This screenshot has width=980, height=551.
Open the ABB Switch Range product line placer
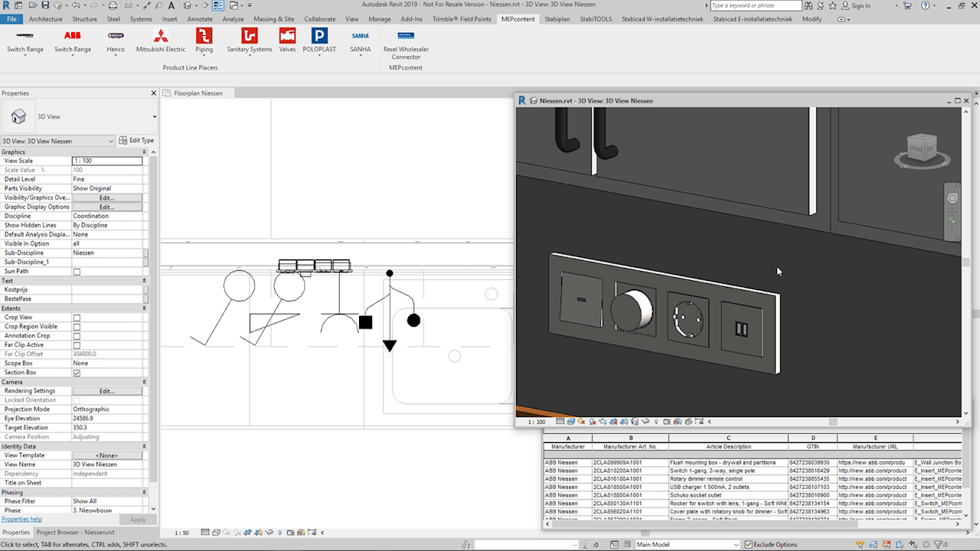72,41
